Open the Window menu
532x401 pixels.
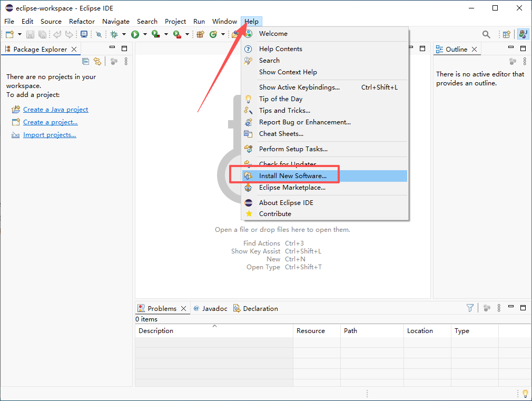[224, 22]
